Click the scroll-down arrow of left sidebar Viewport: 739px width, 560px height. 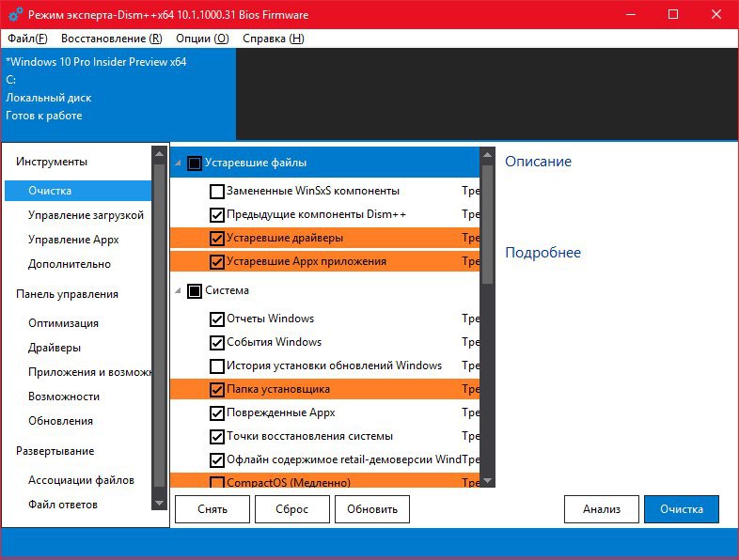pos(159,503)
